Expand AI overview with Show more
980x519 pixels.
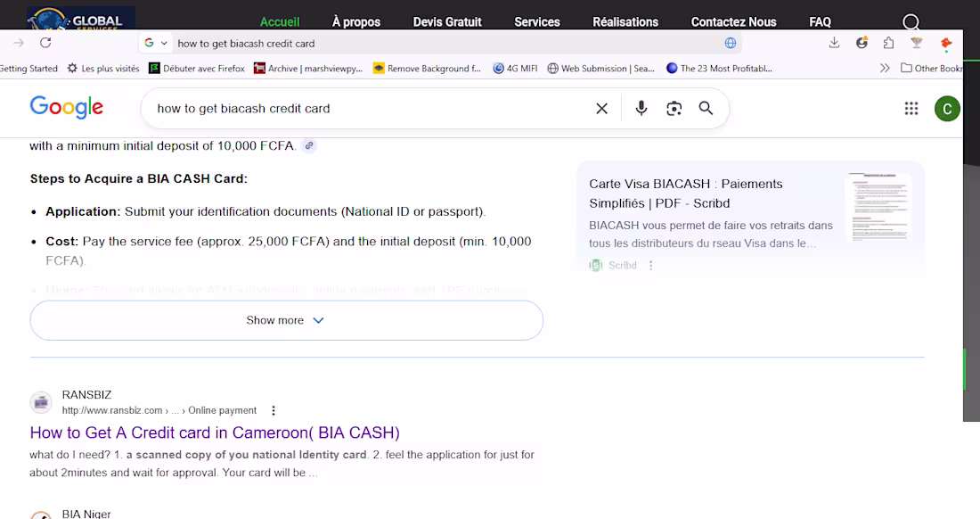pyautogui.click(x=286, y=320)
